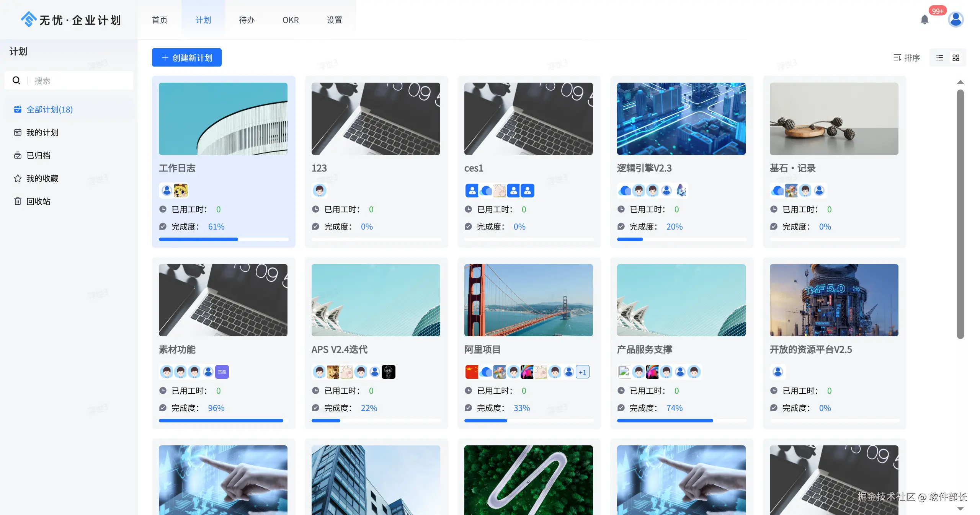Screen dimensions: 980x515
Task: Expand the +1 members badge on 阿里项目
Action: tap(582, 372)
